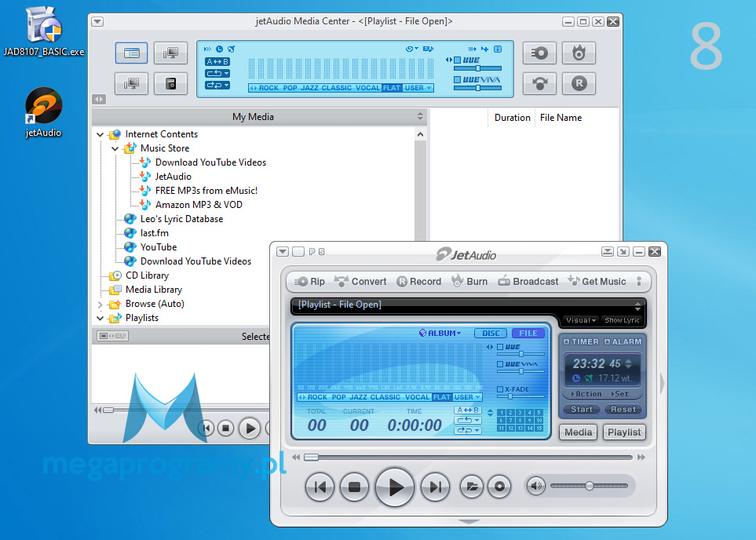The image size is (756, 540).
Task: Click the A↔B repeat icon in Media Center display
Action: (x=217, y=62)
